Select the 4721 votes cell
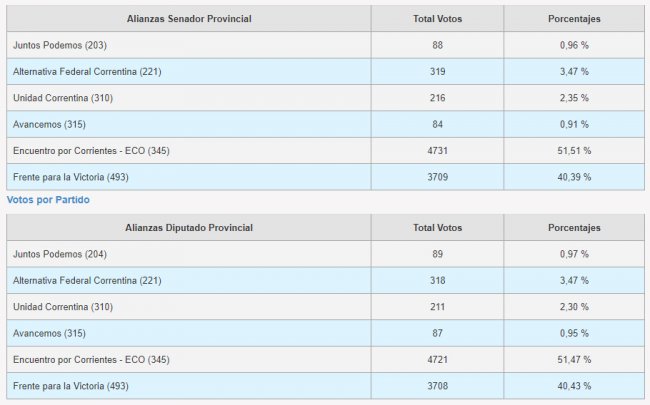 pyautogui.click(x=437, y=359)
